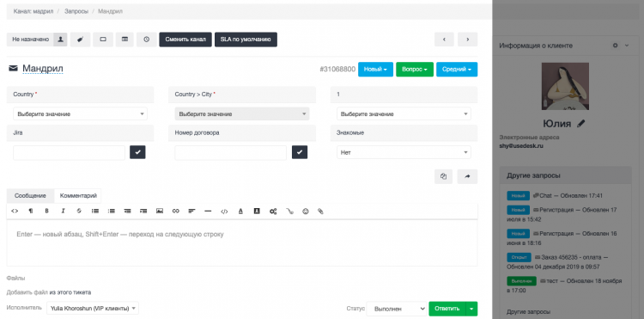Open the Country select dropdown

[80, 113]
